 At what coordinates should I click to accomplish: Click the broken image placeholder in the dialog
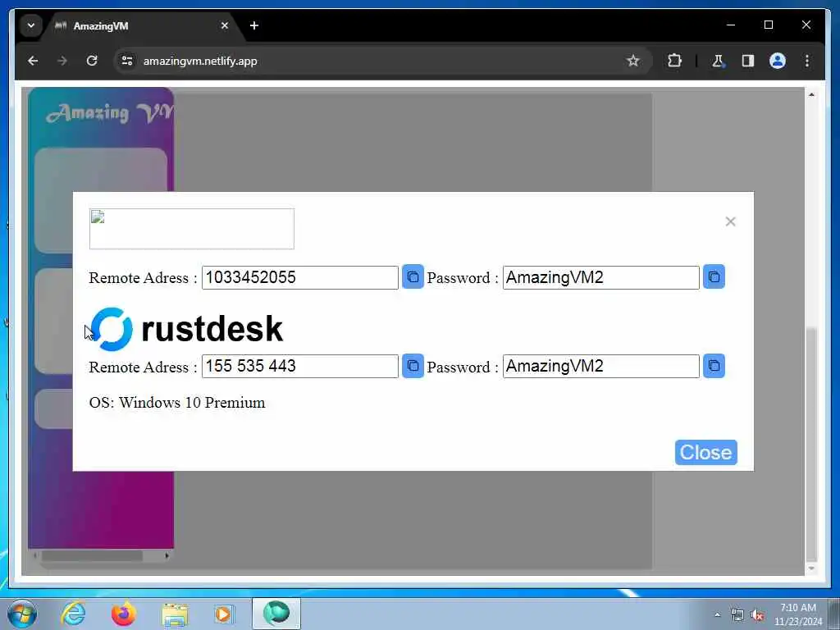tap(192, 229)
